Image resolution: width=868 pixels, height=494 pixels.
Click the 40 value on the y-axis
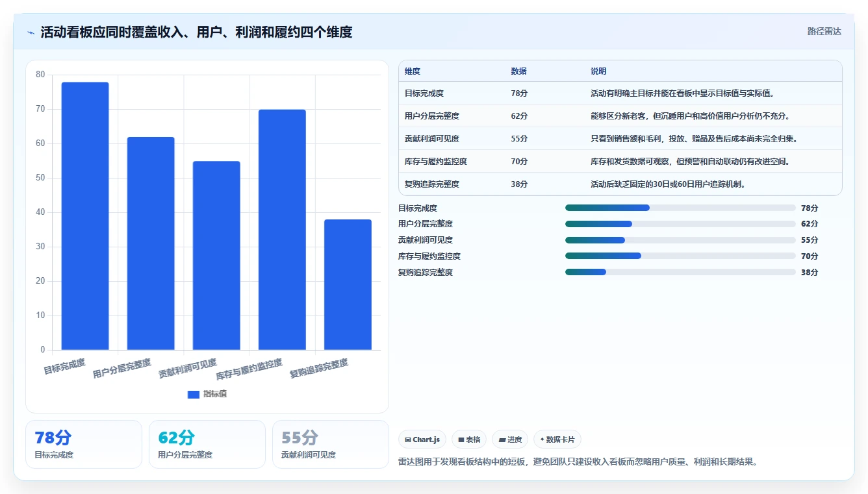(x=40, y=212)
